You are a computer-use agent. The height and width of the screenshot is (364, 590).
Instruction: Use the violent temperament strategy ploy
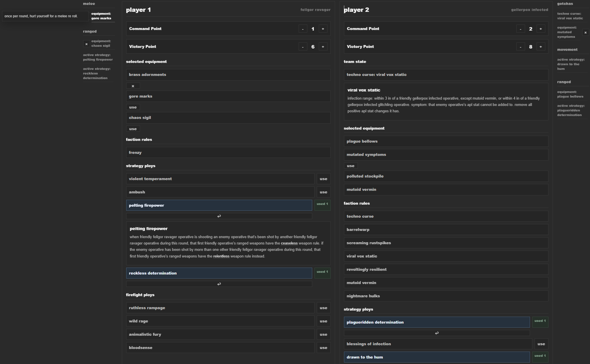point(323,179)
